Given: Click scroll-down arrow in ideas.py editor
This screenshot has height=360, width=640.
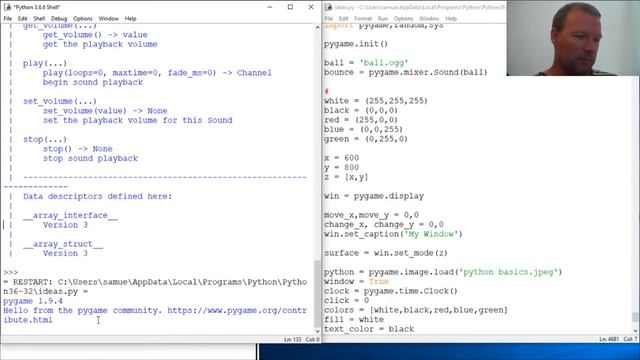Looking at the screenshot, I should [x=636, y=331].
